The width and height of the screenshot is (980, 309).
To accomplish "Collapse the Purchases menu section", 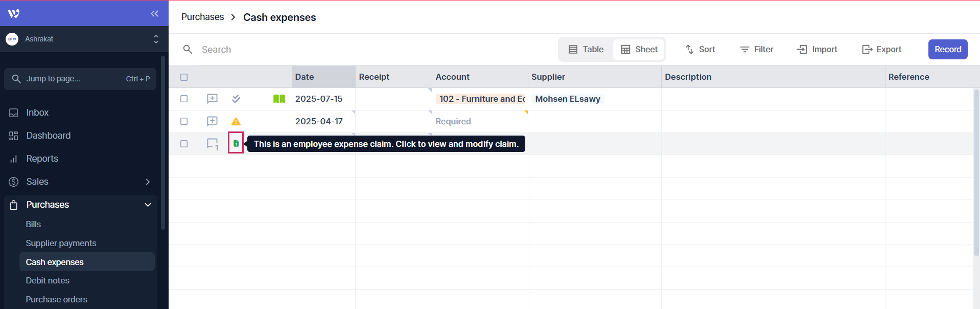I will 148,205.
